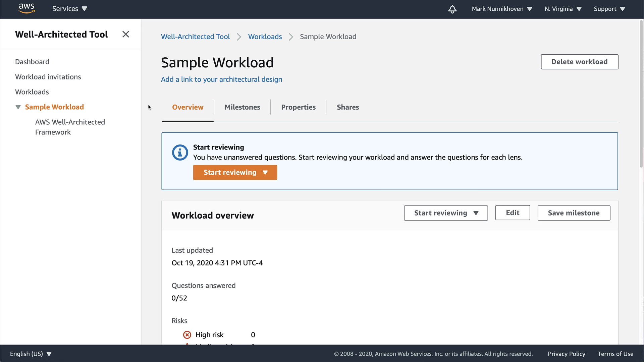The width and height of the screenshot is (644, 362).
Task: Click the Delete workload button
Action: coord(579,62)
